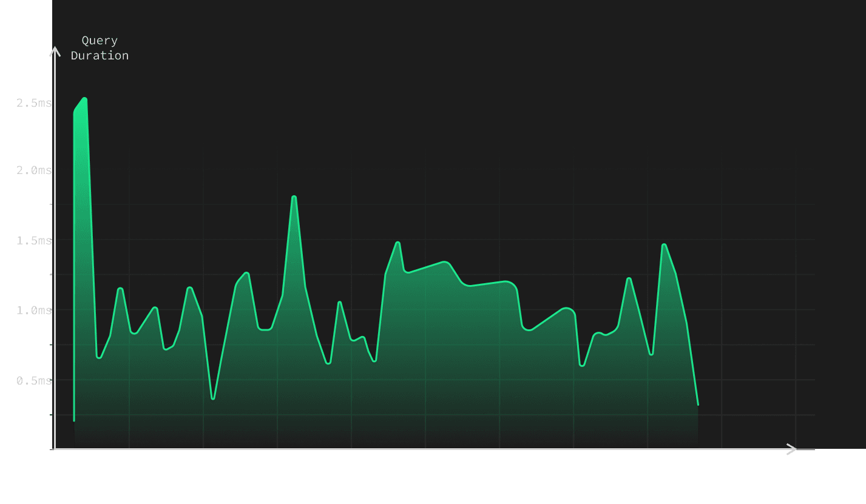Select the 1.0ms Y-axis label
The image size is (866, 504).
click(x=34, y=311)
